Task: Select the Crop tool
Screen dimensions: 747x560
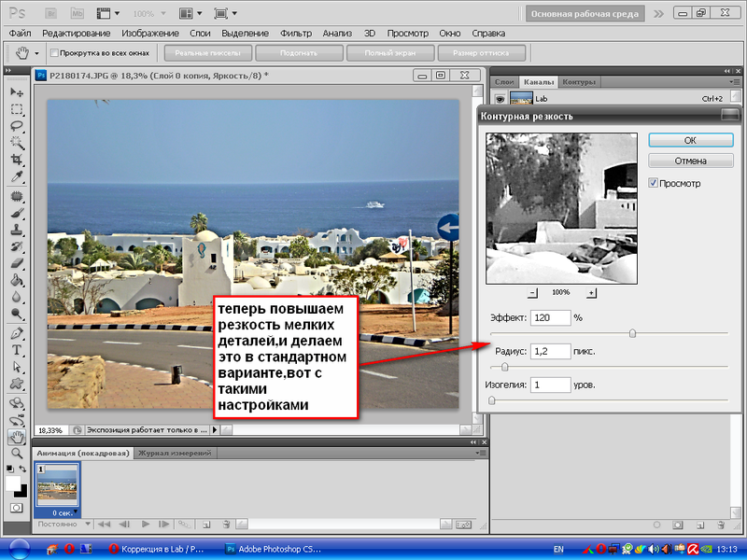Action: pyautogui.click(x=17, y=161)
